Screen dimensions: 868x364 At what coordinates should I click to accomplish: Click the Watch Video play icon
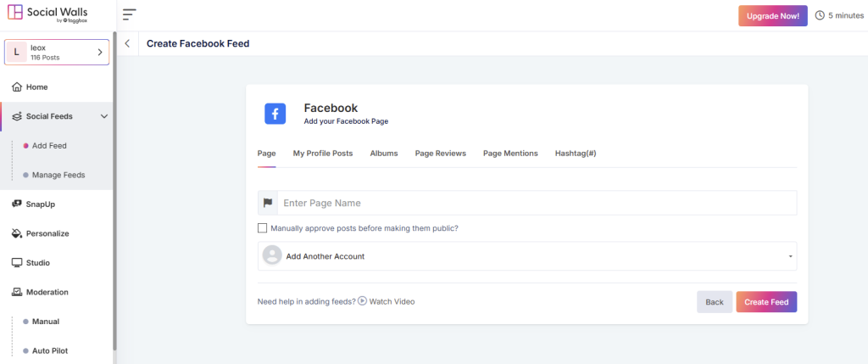(362, 301)
